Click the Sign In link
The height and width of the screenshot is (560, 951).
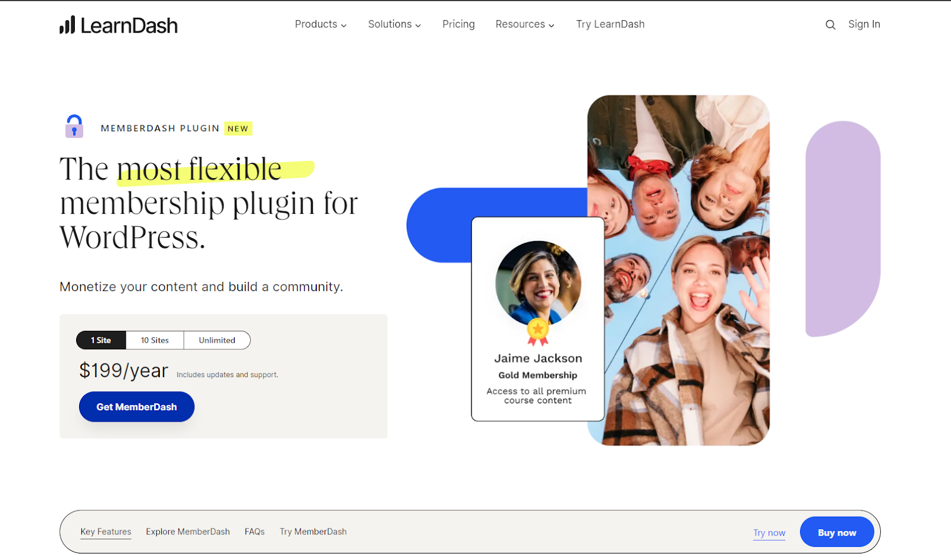(x=864, y=24)
